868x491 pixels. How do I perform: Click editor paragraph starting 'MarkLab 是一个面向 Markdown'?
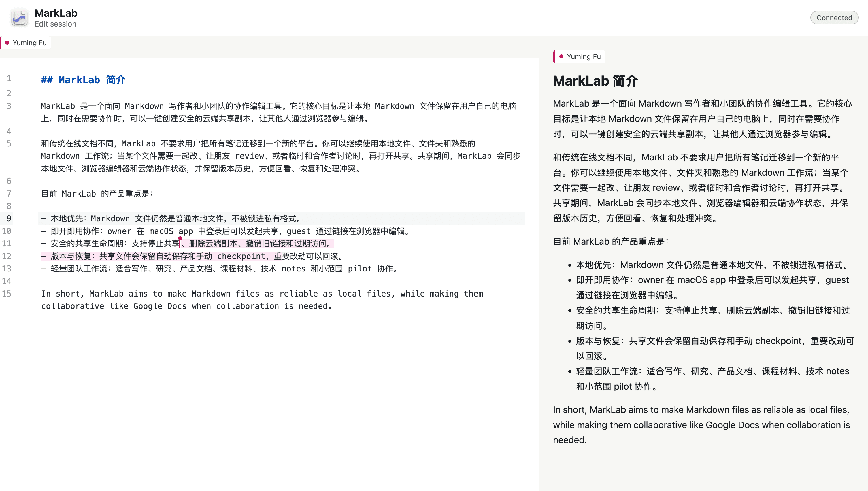click(x=279, y=112)
